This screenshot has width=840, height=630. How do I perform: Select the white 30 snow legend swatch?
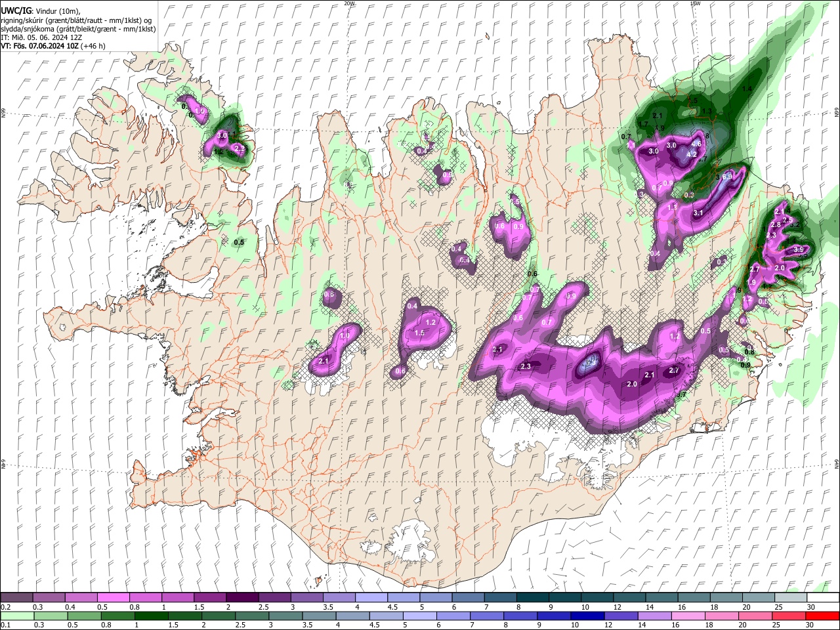824,598
